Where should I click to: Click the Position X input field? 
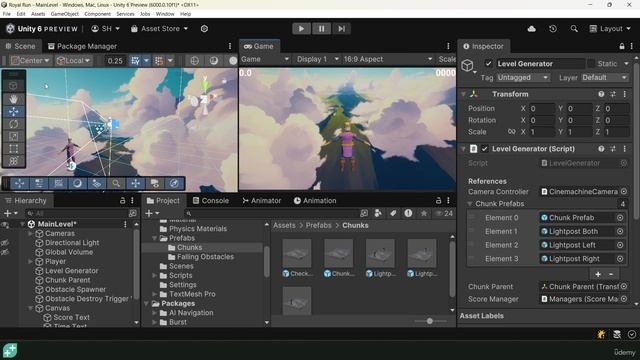(x=542, y=109)
